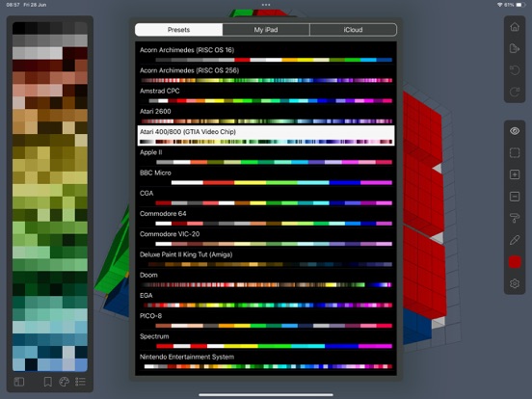Select Acorn Archimedes (RISC OS 16) palette
Screen dimensions: 532x399
point(266,54)
